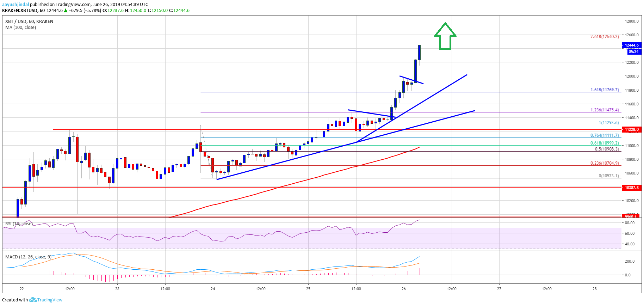Image resolution: width=644 pixels, height=306 pixels.
Task: Select the RSI (14, close) indicator label
Action: click(19, 224)
